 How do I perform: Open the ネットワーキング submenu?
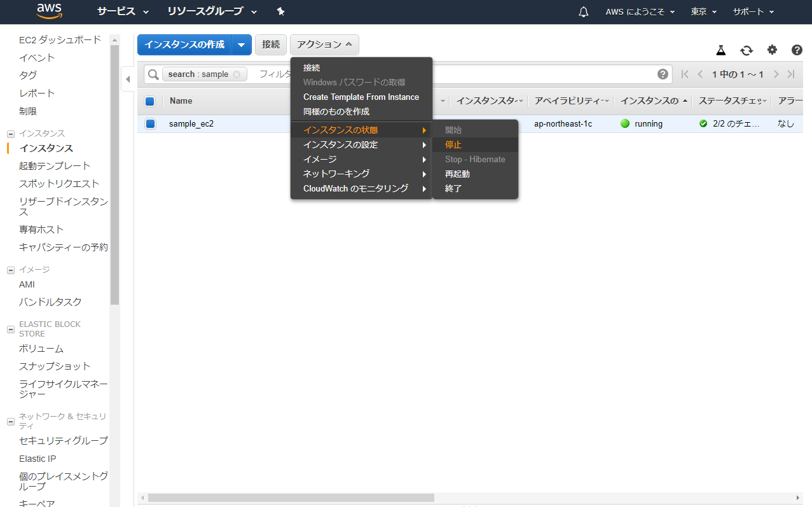pyautogui.click(x=361, y=174)
